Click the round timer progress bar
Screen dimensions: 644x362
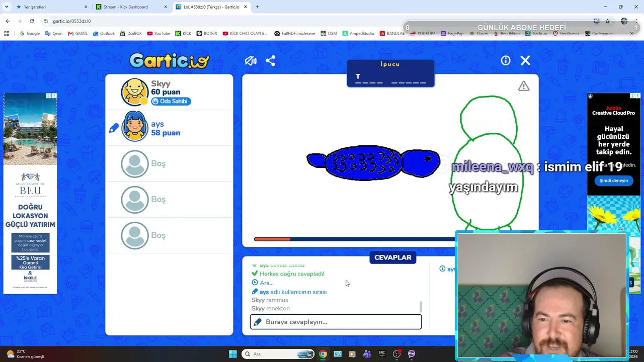[354, 239]
